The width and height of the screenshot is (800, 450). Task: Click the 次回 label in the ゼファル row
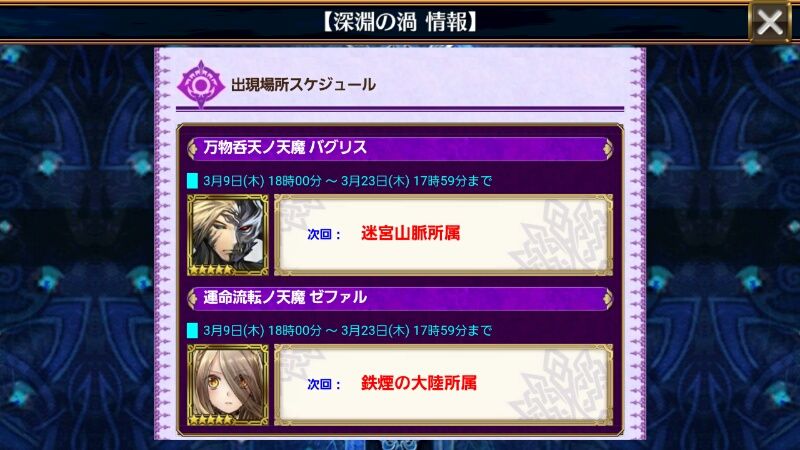pyautogui.click(x=324, y=385)
